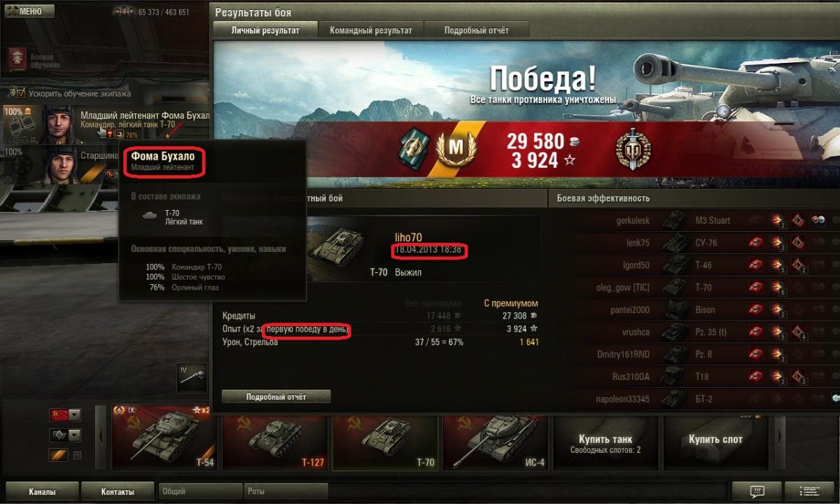The image size is (840, 504).
Task: Tick the small checkbox beside the orange stripe filter
Action: (x=78, y=456)
